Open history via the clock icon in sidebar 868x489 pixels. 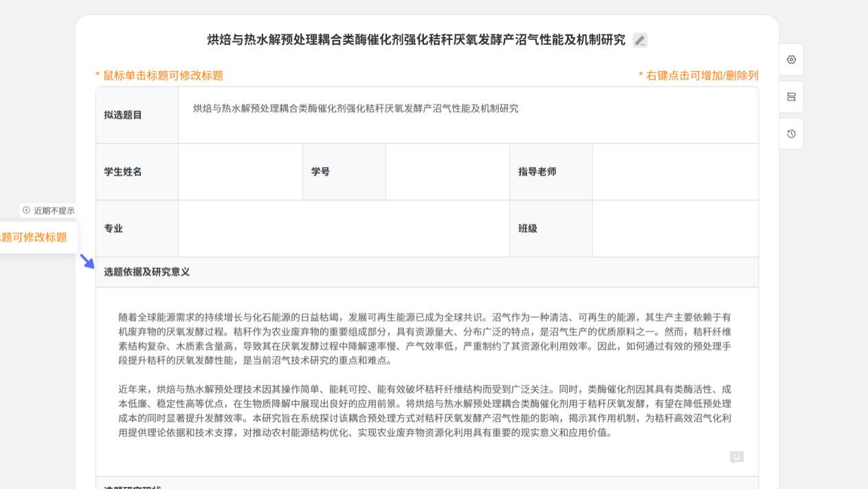click(x=791, y=133)
